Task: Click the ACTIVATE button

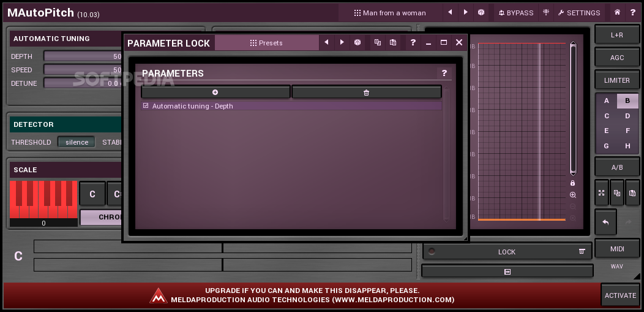Action: tap(620, 295)
